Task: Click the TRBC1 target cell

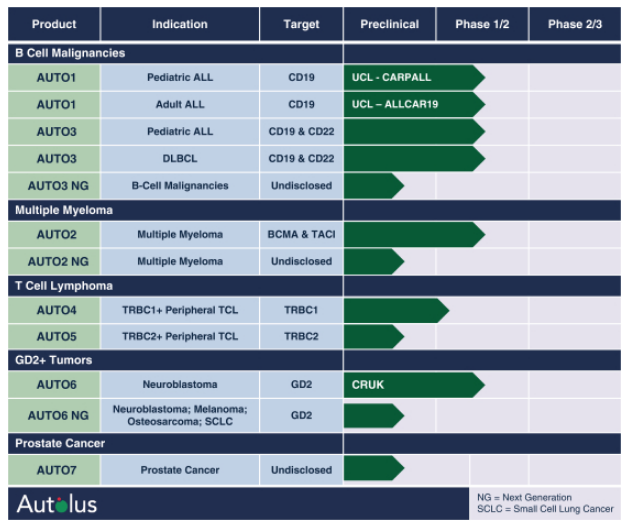Action: (x=301, y=310)
